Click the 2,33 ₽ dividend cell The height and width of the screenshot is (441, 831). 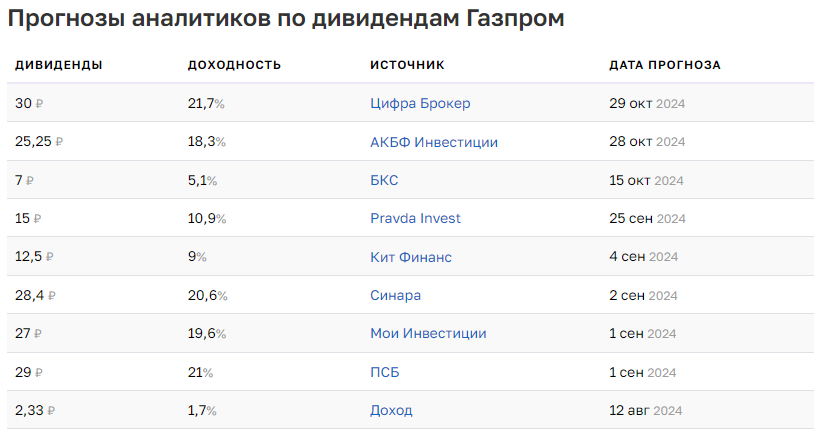(x=35, y=410)
